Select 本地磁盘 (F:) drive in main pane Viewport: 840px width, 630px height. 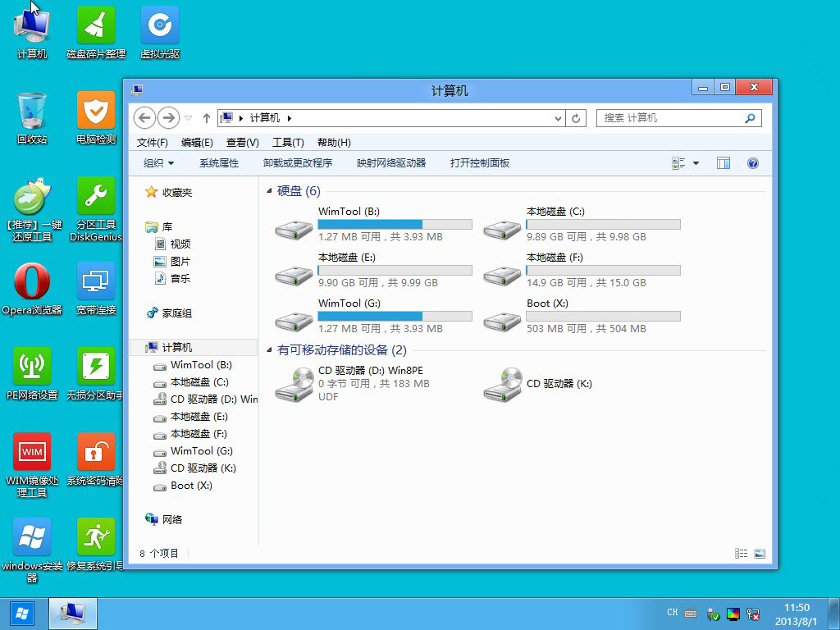point(582,270)
